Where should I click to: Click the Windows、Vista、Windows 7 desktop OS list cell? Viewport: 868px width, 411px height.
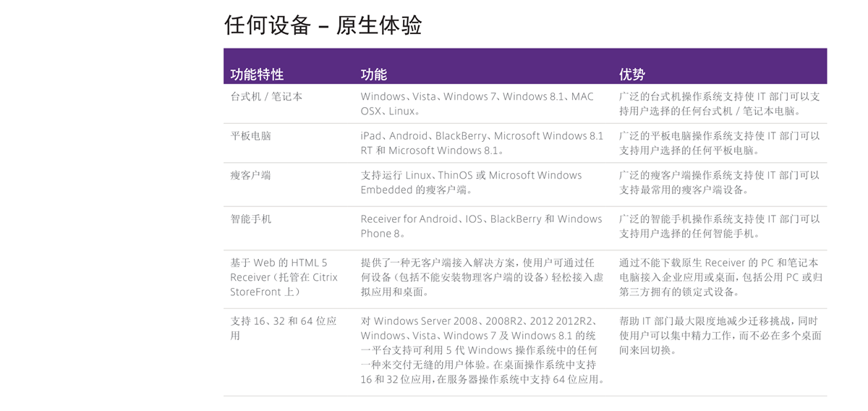click(x=477, y=104)
